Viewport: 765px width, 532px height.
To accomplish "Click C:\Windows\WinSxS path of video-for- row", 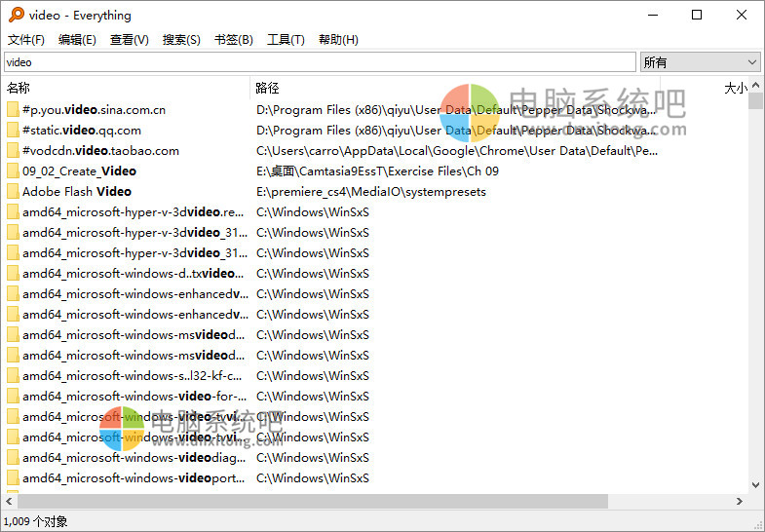I will (x=313, y=397).
